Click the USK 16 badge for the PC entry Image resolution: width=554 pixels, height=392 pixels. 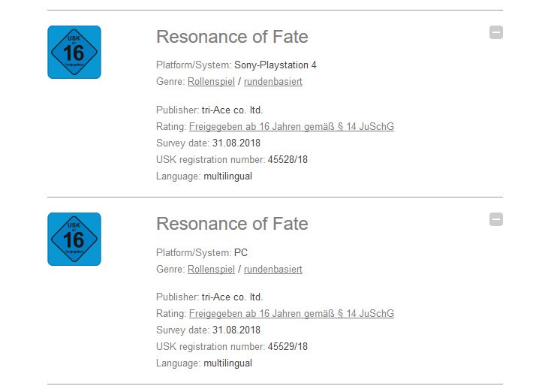74,239
